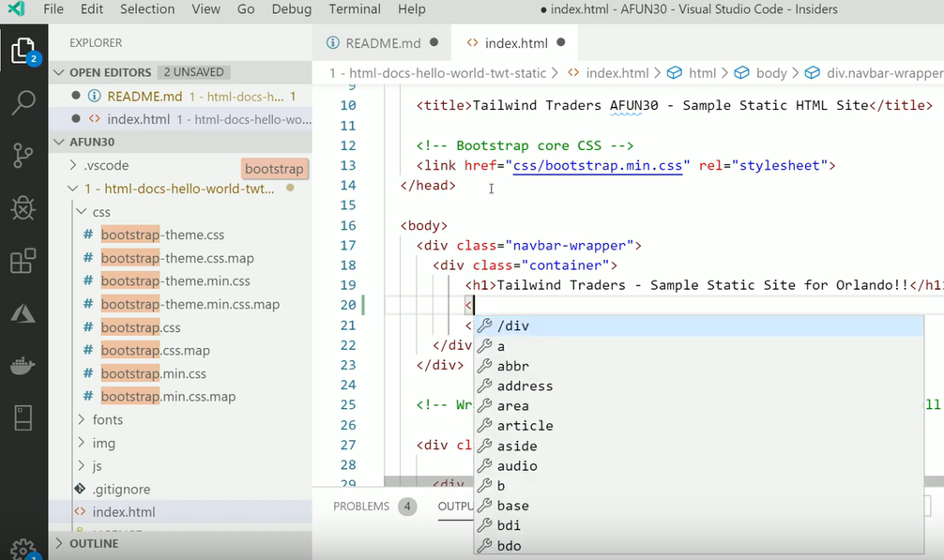The height and width of the screenshot is (560, 944).
Task: Open the Extensions view icon
Action: (x=23, y=261)
